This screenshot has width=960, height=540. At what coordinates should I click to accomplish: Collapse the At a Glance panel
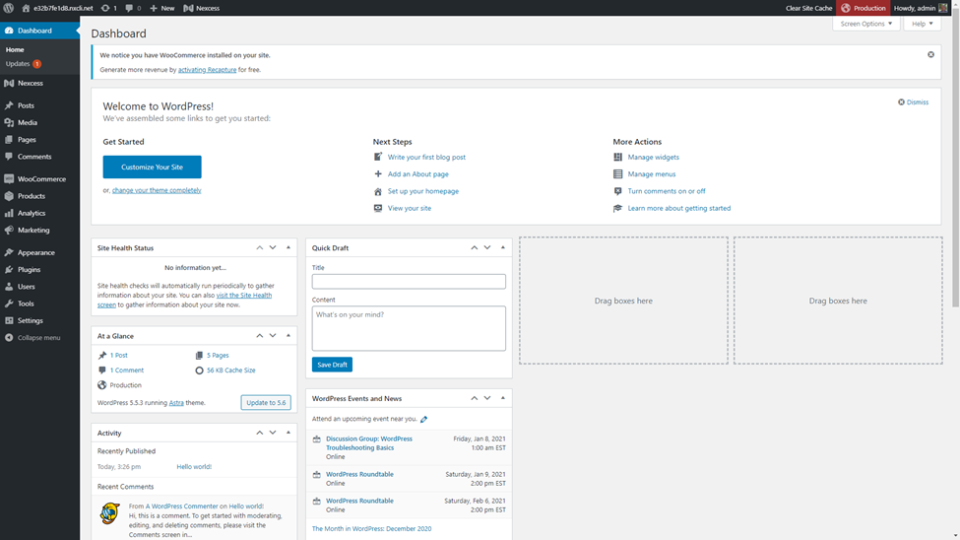(288, 336)
